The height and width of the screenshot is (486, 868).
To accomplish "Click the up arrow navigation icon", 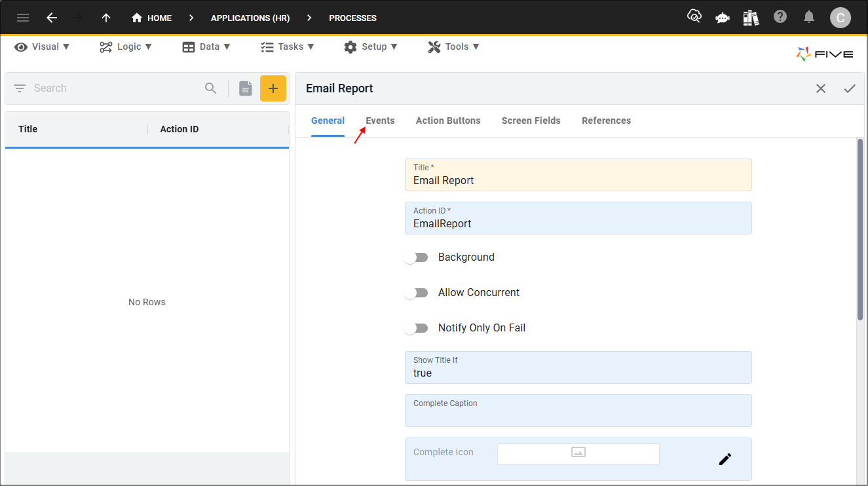I will 106,18.
